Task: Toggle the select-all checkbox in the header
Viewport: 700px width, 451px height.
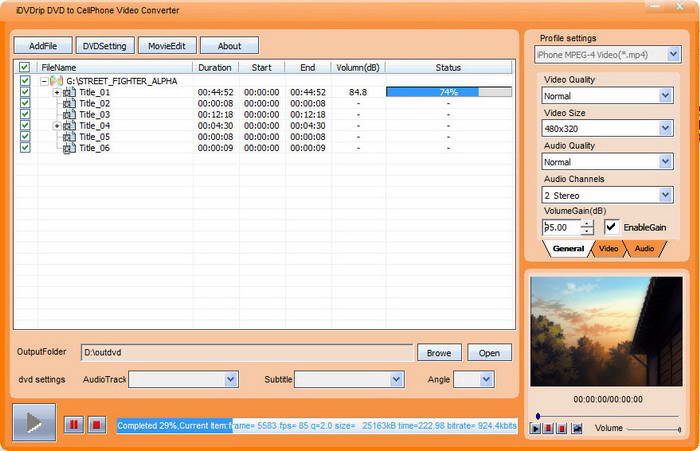Action: pyautogui.click(x=25, y=67)
